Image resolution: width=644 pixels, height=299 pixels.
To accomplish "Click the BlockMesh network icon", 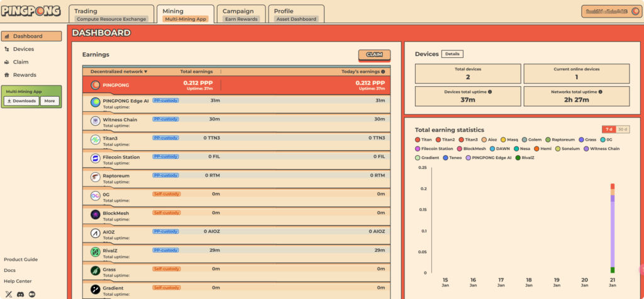I will 96,214.
